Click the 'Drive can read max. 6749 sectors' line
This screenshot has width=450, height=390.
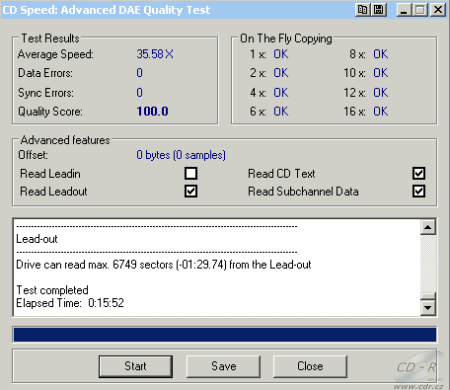(x=164, y=265)
